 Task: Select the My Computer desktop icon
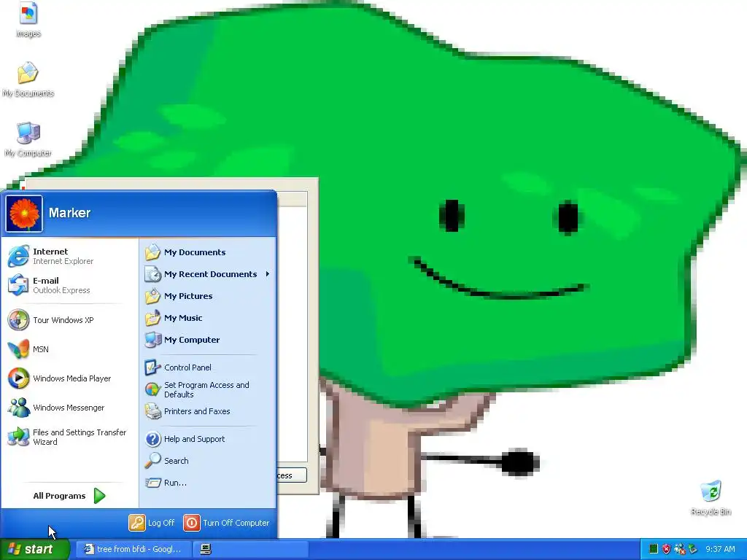(x=28, y=139)
